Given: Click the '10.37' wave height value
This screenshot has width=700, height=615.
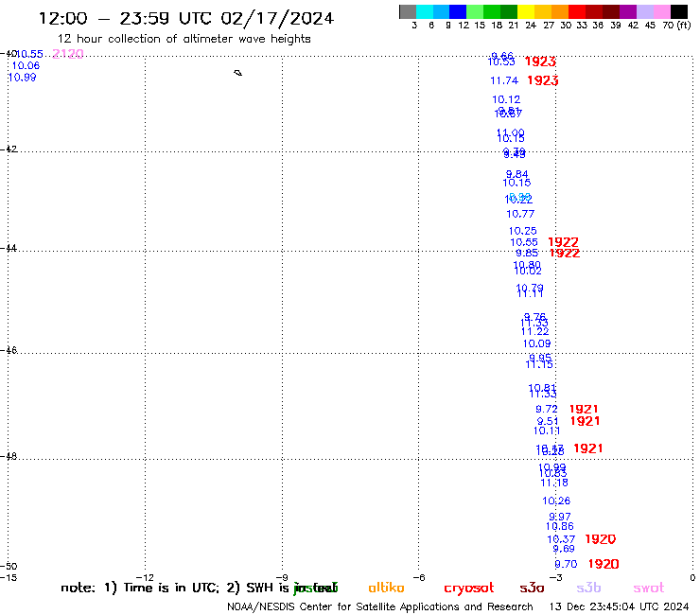Looking at the screenshot, I should pos(561,539).
